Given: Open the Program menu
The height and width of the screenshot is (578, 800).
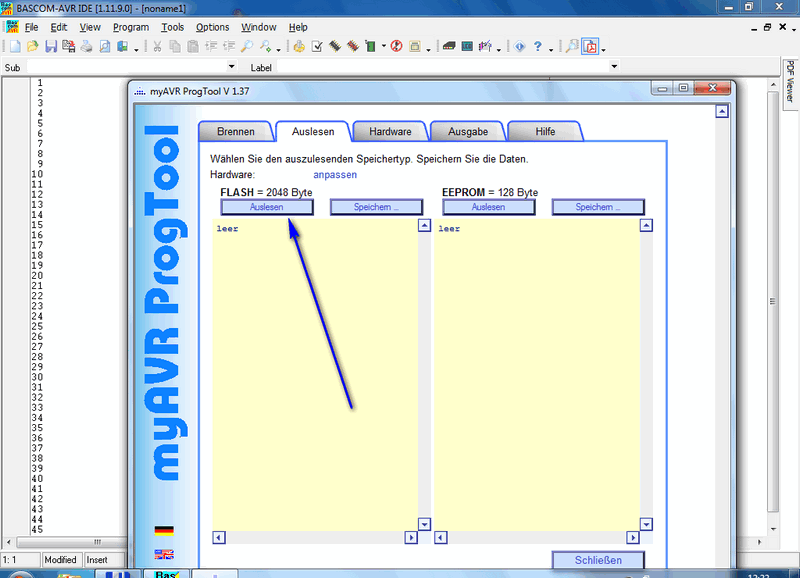Looking at the screenshot, I should point(131,27).
